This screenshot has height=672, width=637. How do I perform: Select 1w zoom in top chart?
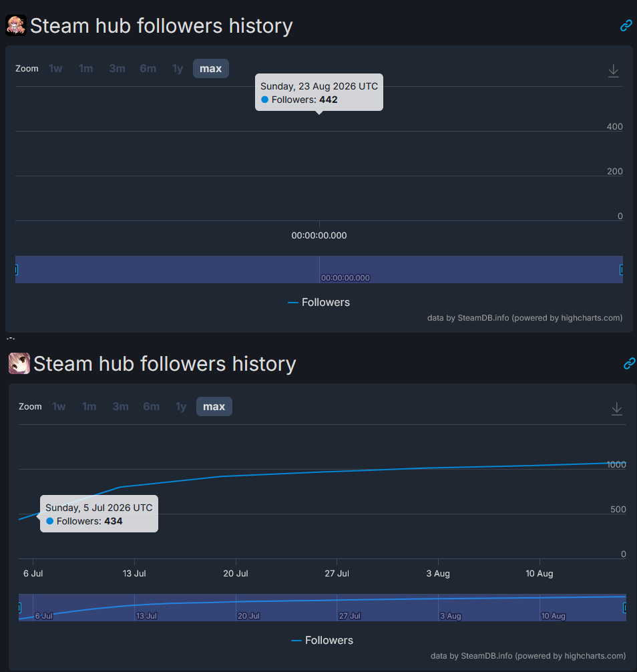(55, 69)
